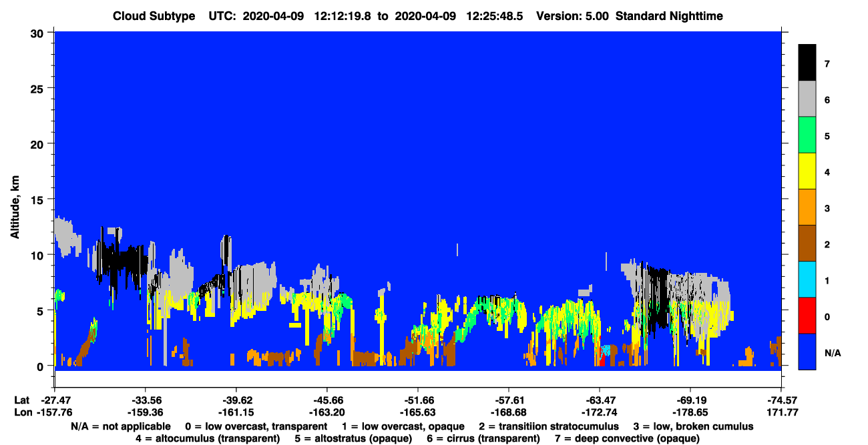Click the longitude value -165.63
The width and height of the screenshot is (868, 445).
418,412
